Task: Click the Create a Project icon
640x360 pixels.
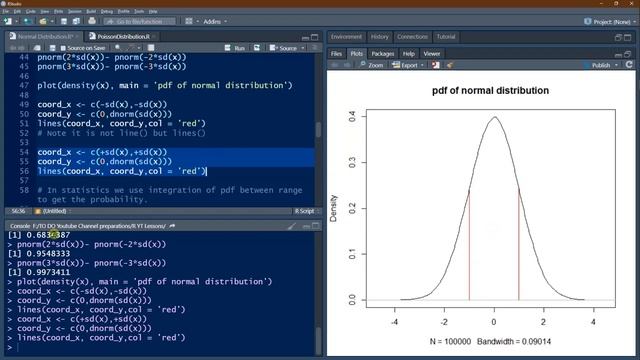Action: pos(27,21)
